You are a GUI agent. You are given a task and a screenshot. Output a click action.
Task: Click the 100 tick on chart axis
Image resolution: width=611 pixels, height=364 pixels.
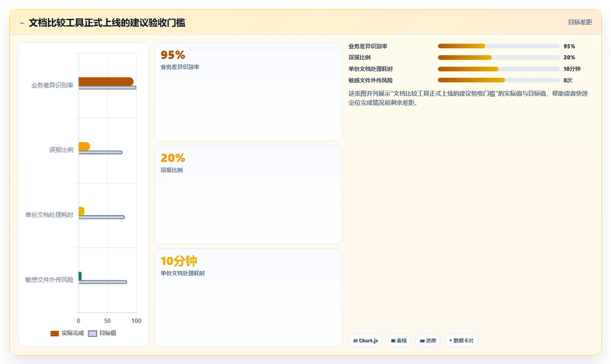tap(136, 321)
